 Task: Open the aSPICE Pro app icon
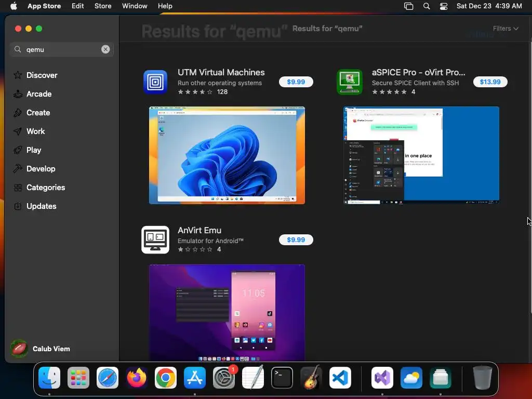[350, 82]
